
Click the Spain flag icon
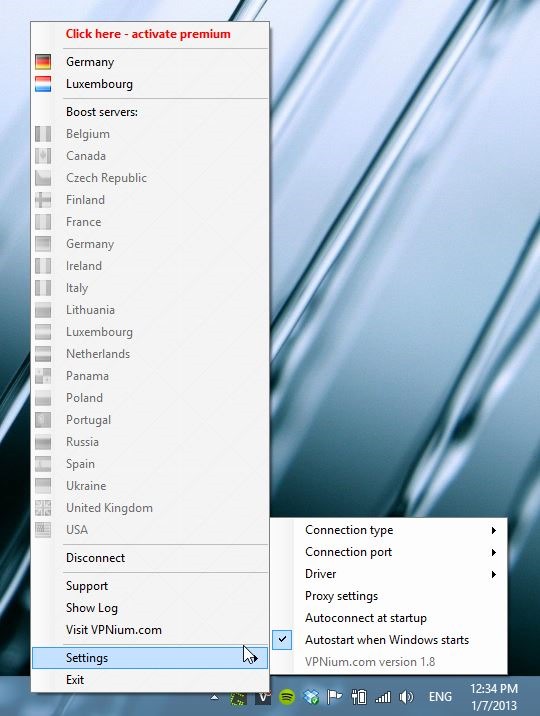click(43, 463)
